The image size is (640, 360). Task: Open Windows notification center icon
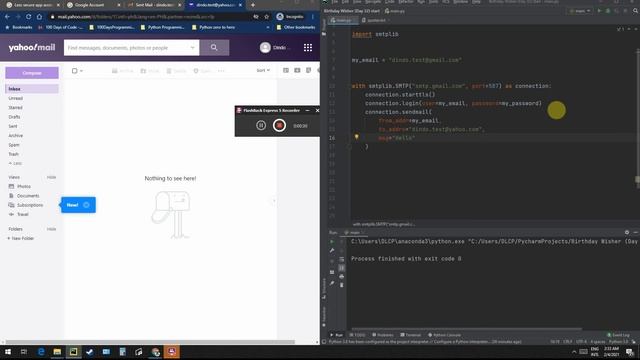point(630,352)
